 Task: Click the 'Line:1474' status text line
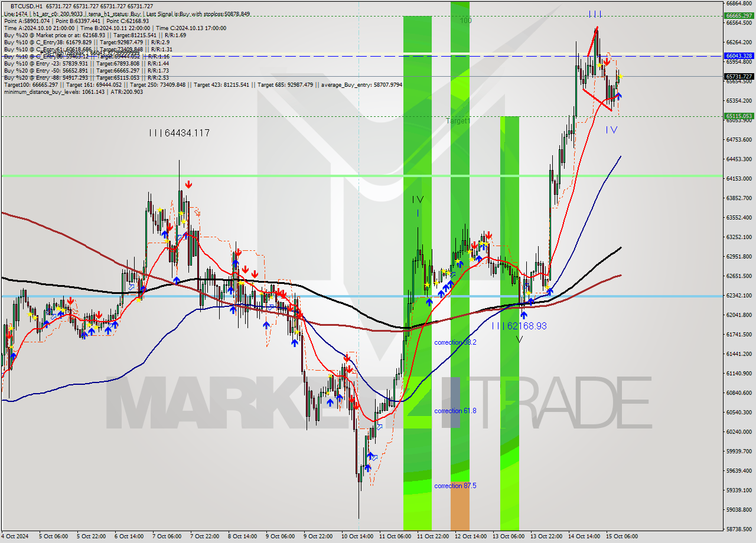pos(126,13)
